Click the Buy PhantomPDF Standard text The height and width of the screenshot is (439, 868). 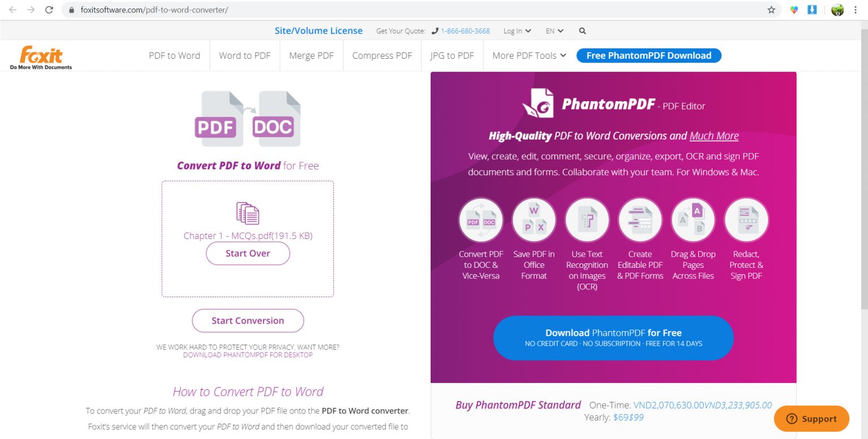pyautogui.click(x=518, y=405)
